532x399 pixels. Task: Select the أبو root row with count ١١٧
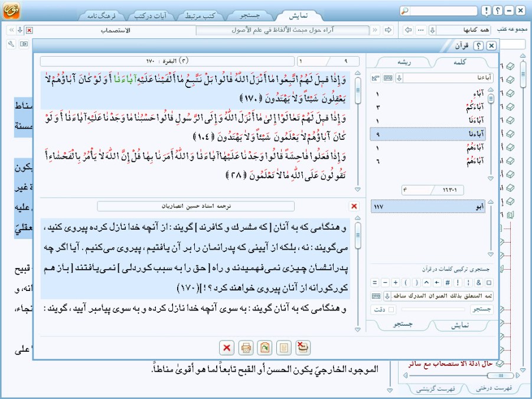(428, 206)
